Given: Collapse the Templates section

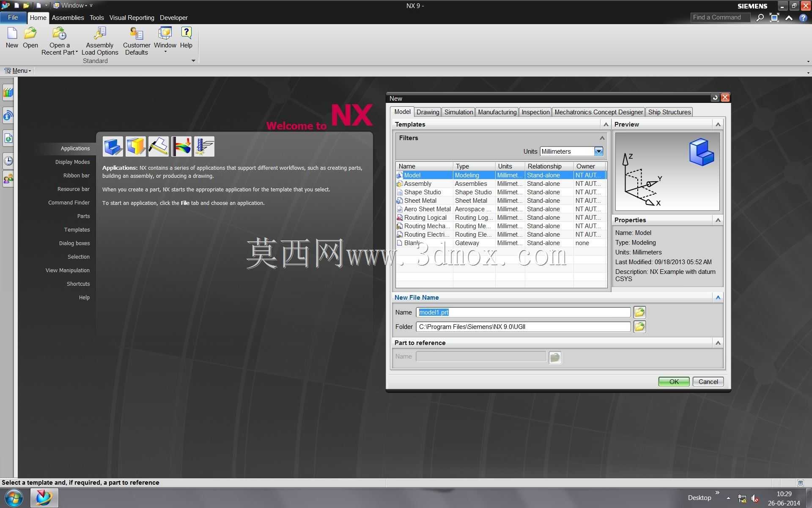Looking at the screenshot, I should pyautogui.click(x=606, y=124).
